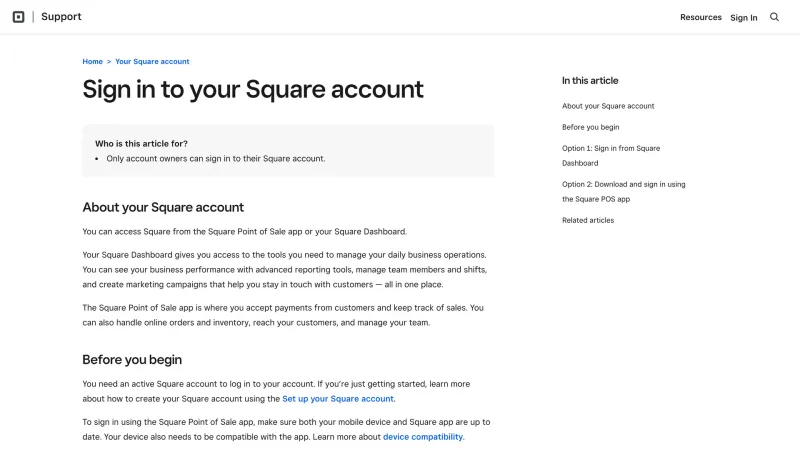
Task: Click the Who is this article for? text
Action: (x=141, y=144)
